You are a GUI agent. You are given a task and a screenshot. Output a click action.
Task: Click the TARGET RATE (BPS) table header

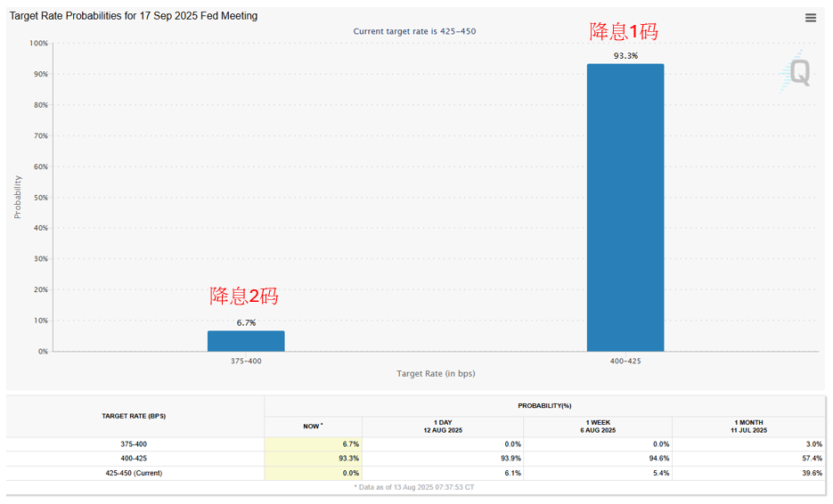[x=134, y=416]
